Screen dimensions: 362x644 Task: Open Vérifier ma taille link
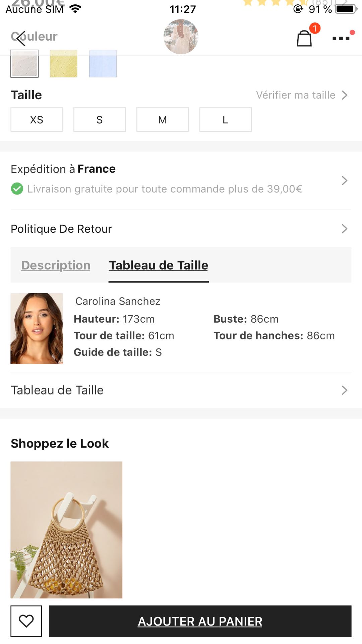[x=302, y=95]
